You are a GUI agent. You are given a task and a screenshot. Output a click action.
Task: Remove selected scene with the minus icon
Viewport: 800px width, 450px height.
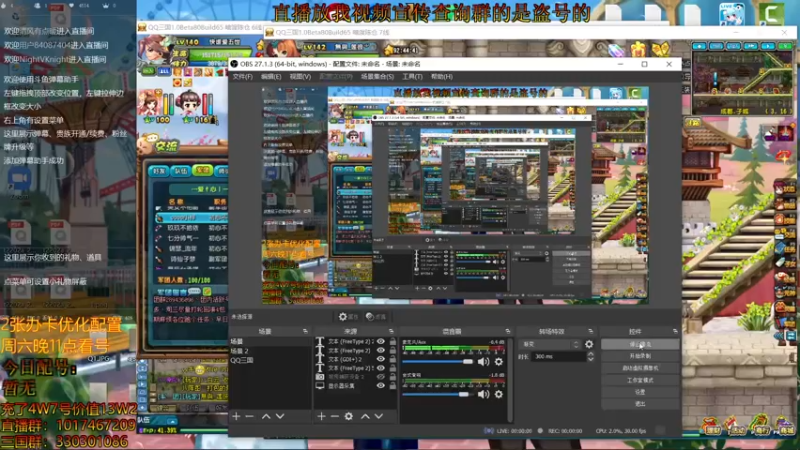pyautogui.click(x=249, y=416)
